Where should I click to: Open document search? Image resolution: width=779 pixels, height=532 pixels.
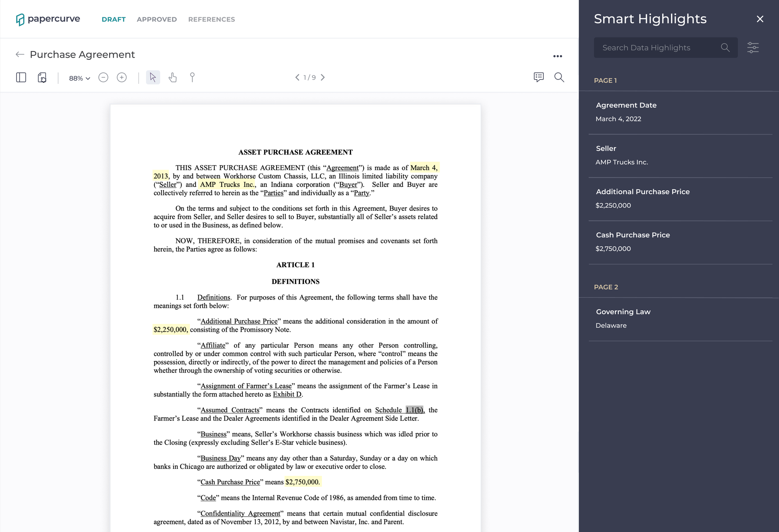click(x=559, y=77)
